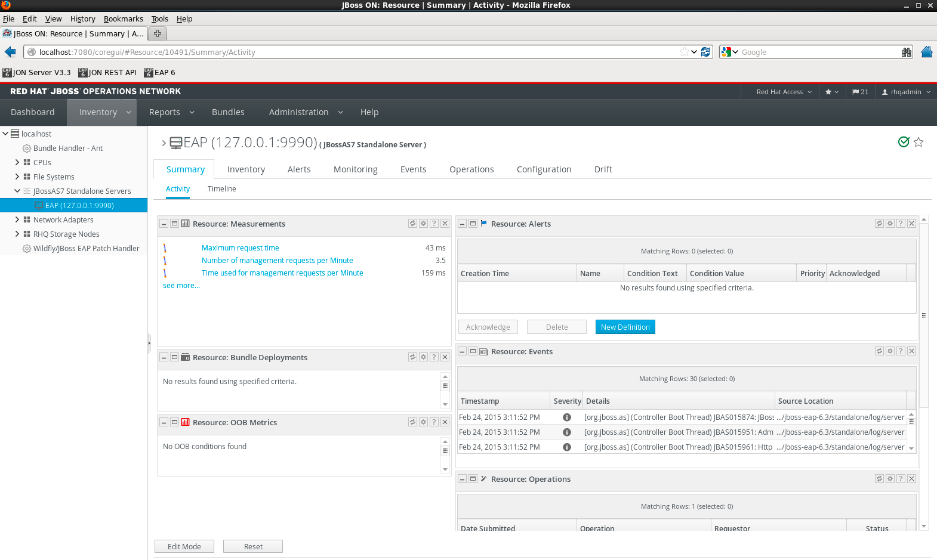Switch to the Monitoring tab
This screenshot has width=937, height=560.
[x=356, y=169]
